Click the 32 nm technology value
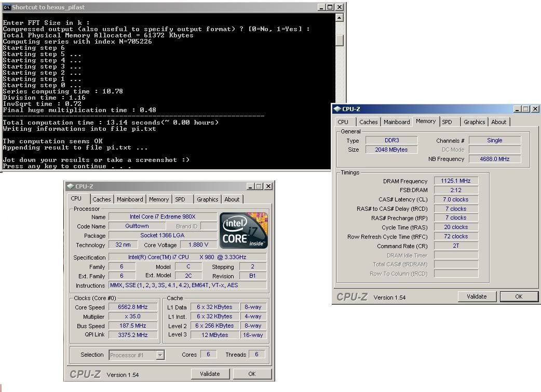This screenshot has height=392, width=541. tap(123, 245)
